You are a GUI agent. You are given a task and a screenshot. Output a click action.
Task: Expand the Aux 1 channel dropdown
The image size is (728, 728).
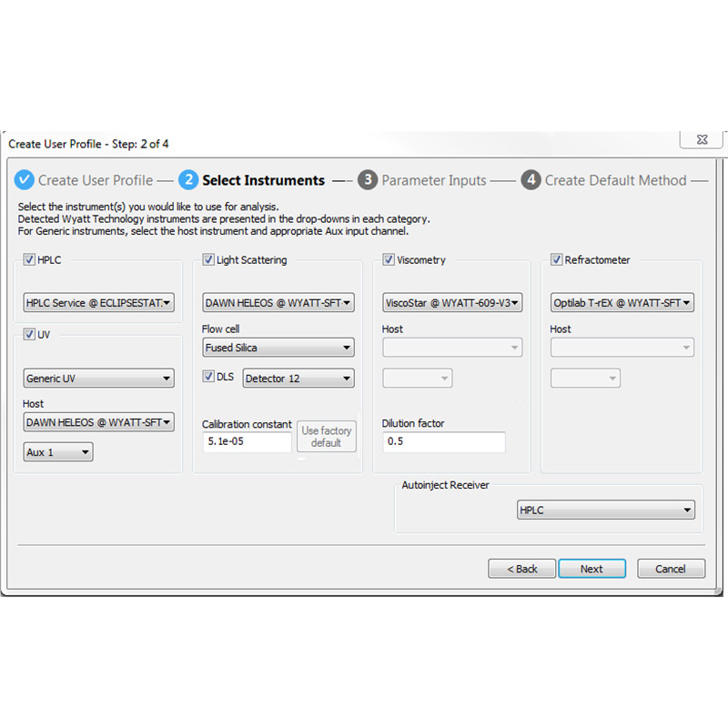(58, 451)
